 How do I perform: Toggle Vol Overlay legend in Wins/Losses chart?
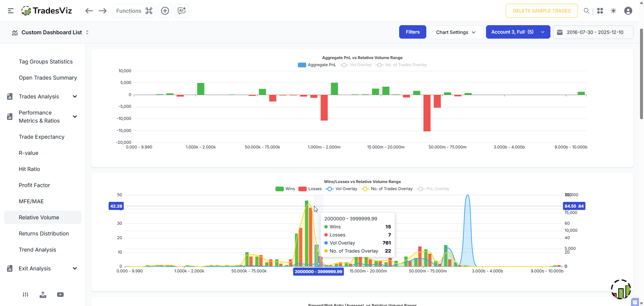341,189
